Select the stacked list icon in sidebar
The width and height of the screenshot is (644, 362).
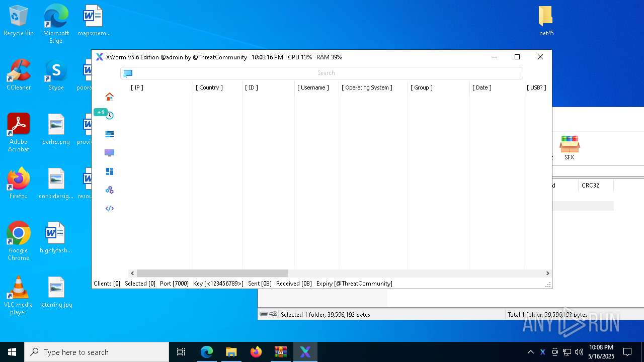click(x=109, y=134)
